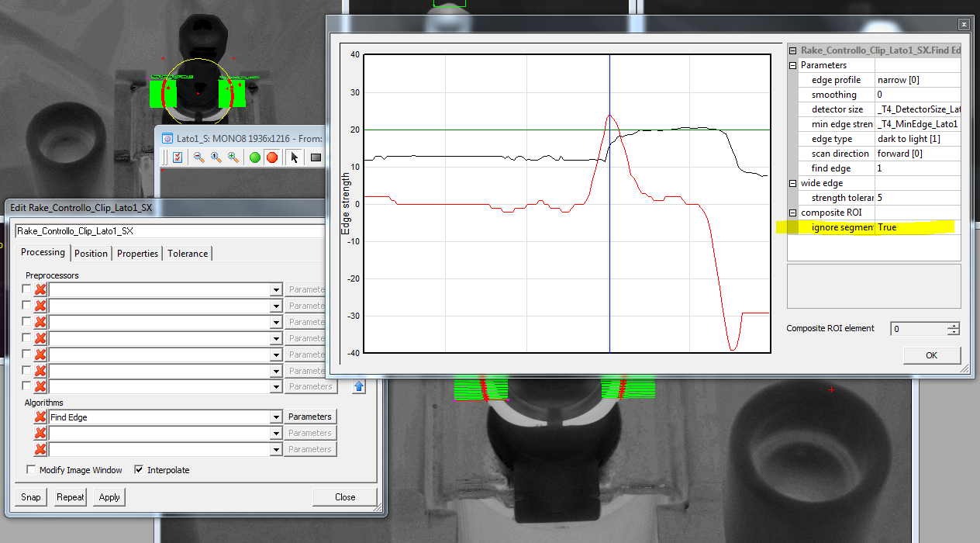
Task: Open the Find Edge algorithm dropdown
Action: pos(276,417)
